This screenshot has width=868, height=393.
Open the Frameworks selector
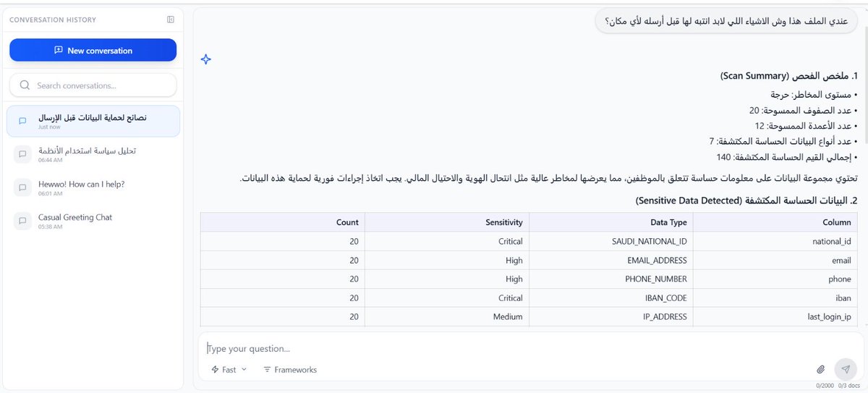pyautogui.click(x=290, y=369)
